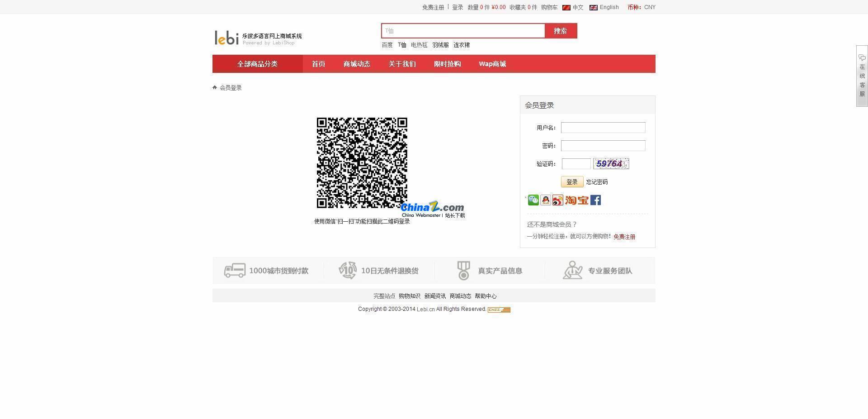
Task: Click footer link 帮助中心
Action: [486, 296]
